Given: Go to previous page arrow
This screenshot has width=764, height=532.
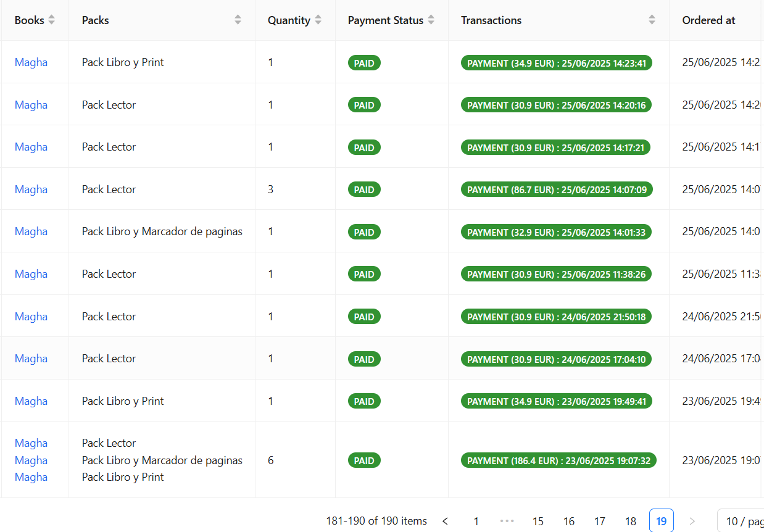Looking at the screenshot, I should [446, 521].
